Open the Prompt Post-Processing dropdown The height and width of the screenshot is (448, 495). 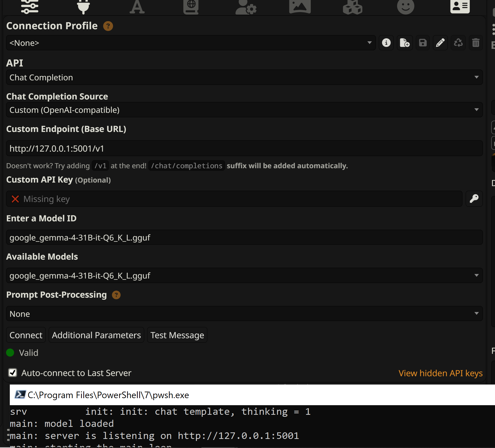click(244, 314)
